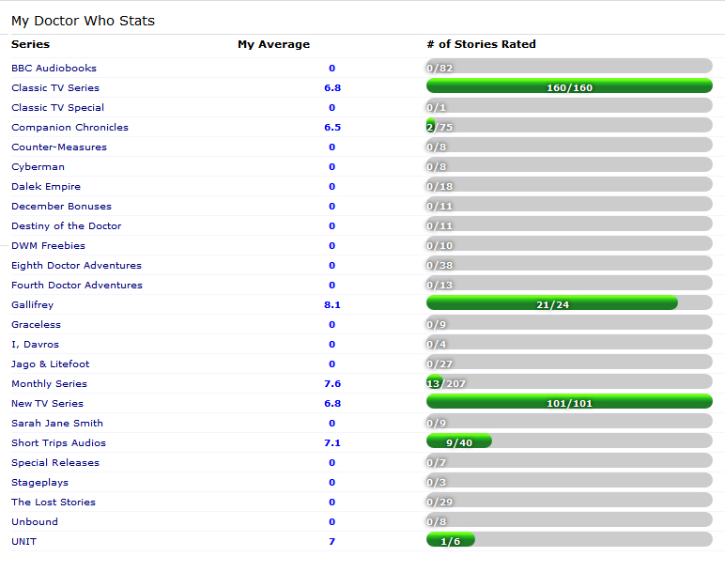Viewport: 725px width, 588px height.
Task: Open the Monthly Series link
Action: [x=49, y=384]
